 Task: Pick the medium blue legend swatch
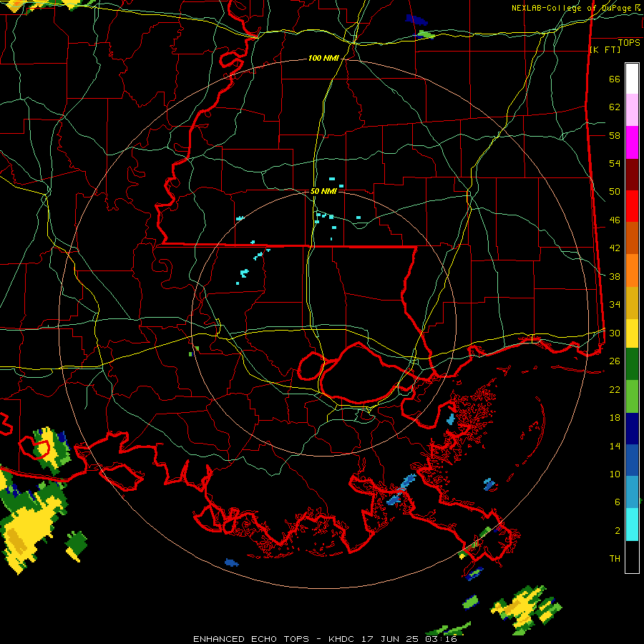point(632,460)
